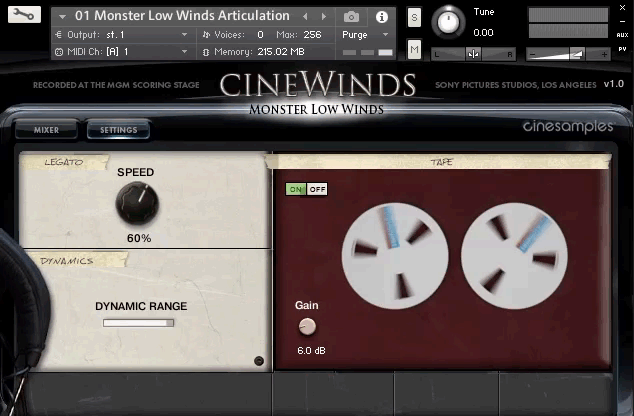634x416 pixels.
Task: Open the Purge menu
Action: pyautogui.click(x=365, y=35)
